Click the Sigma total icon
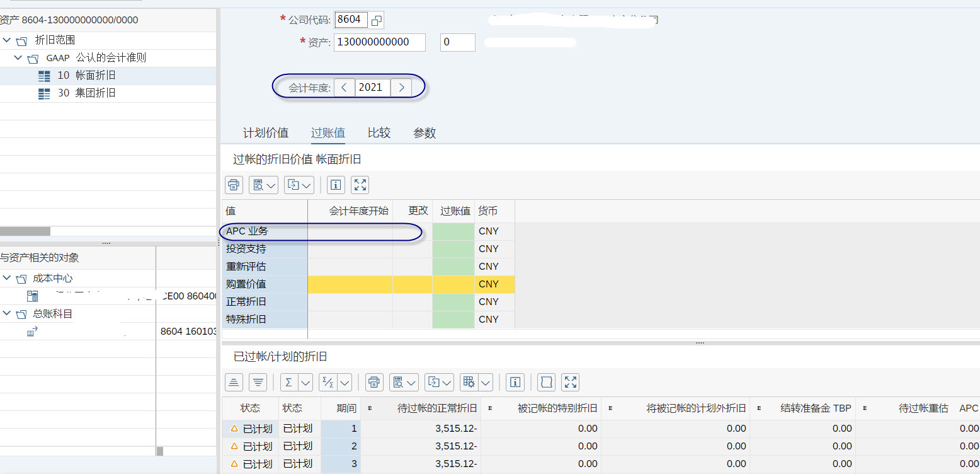Viewport: 980px width, 474px height. [x=289, y=382]
